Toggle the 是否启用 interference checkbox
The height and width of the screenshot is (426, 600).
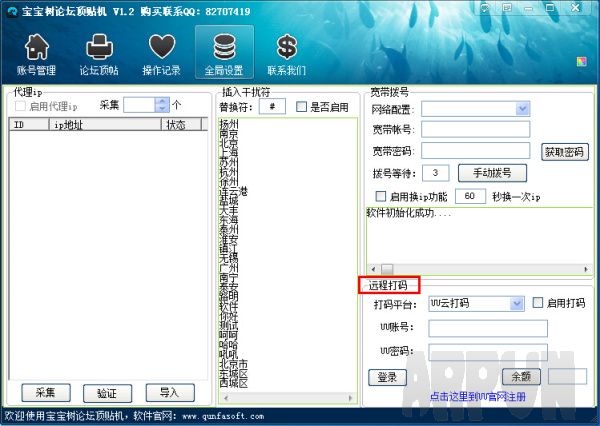(302, 107)
